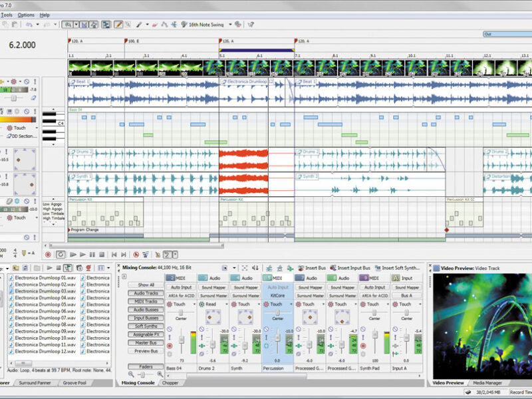The width and height of the screenshot is (532, 399).
Task: Select the Erase tool in toolbar
Action: tap(154, 24)
